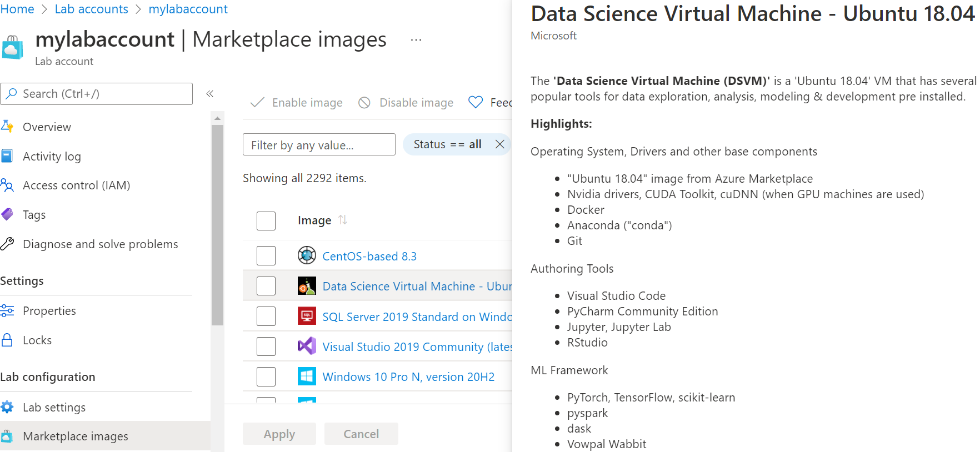Viewport: 980px width, 452px height.
Task: Click the Enable image toolbar button
Action: click(297, 102)
